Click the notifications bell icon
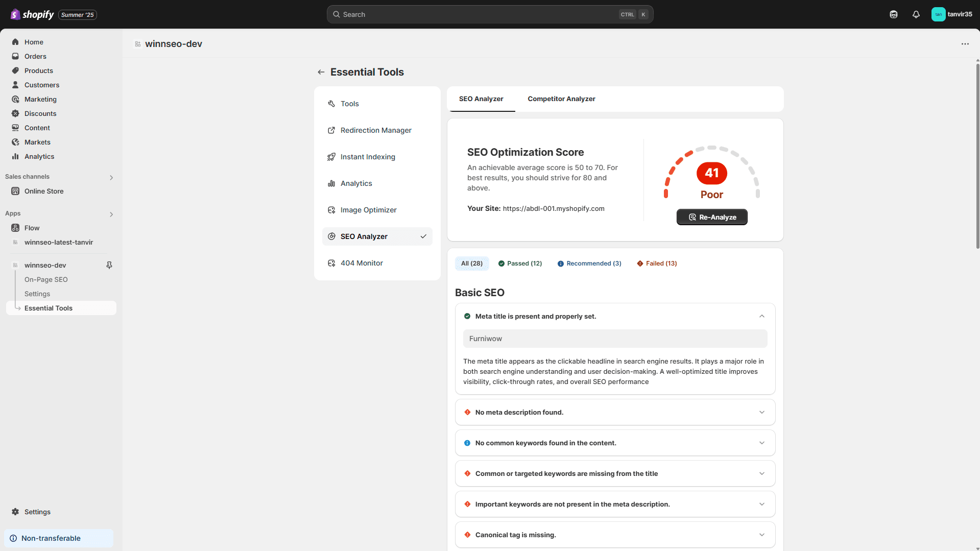Screen dimensions: 980x551 click(916, 14)
